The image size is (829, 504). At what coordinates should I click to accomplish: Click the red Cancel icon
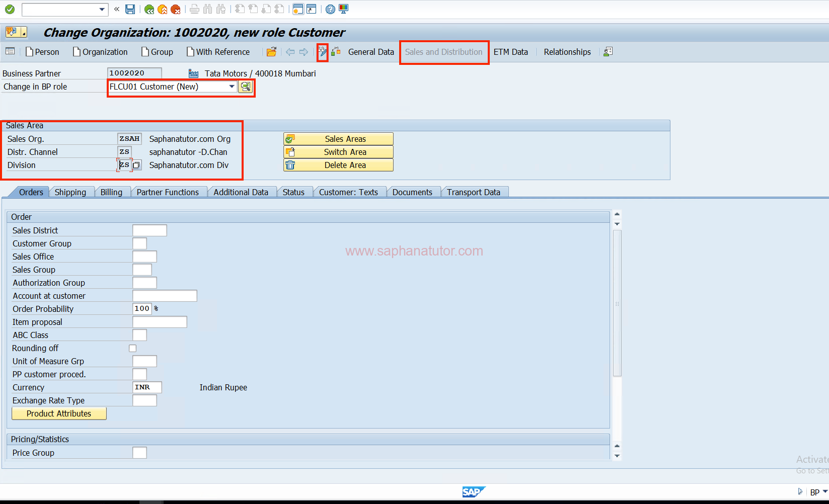click(175, 9)
